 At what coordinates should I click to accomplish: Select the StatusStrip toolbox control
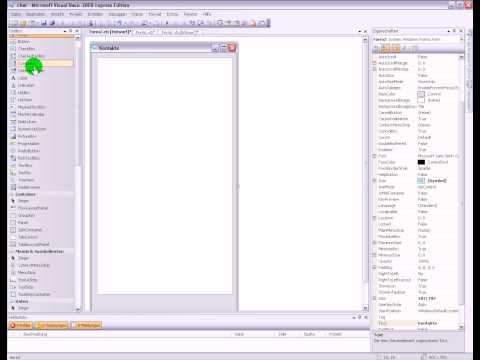coord(41,280)
